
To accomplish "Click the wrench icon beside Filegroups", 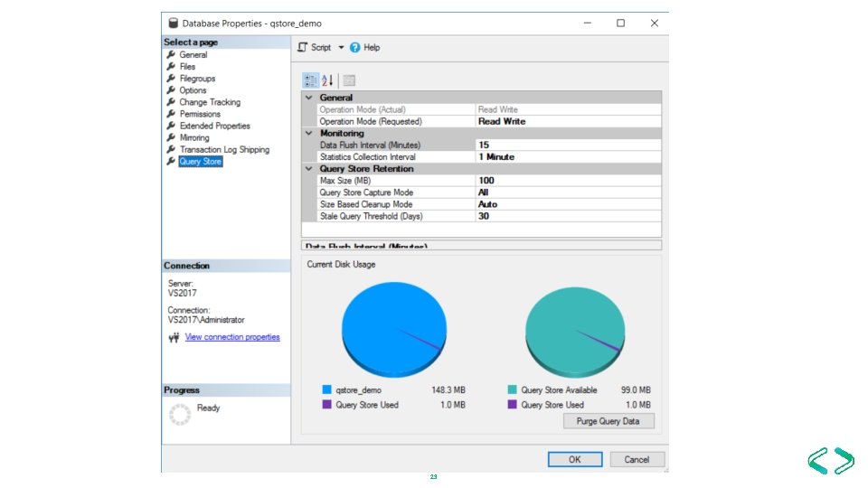I will [171, 79].
